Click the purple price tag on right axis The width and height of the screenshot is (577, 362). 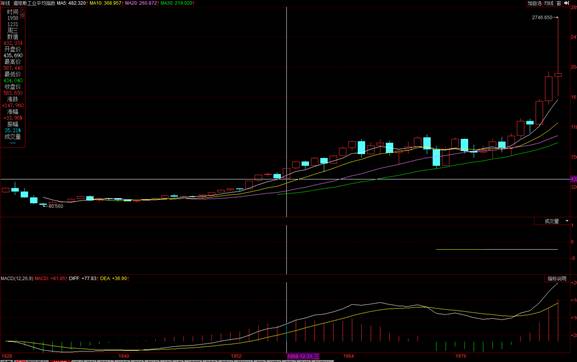[x=574, y=179]
